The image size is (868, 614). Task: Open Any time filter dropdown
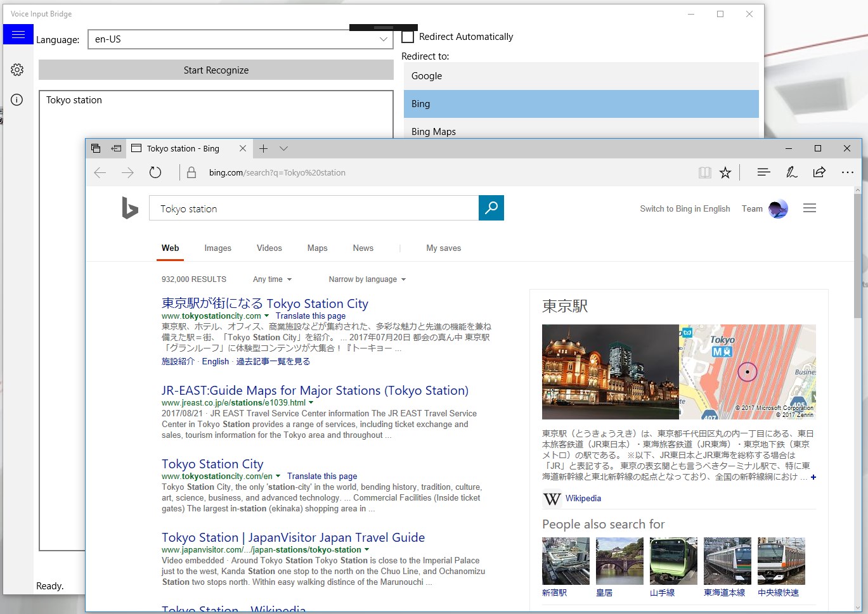pyautogui.click(x=273, y=279)
